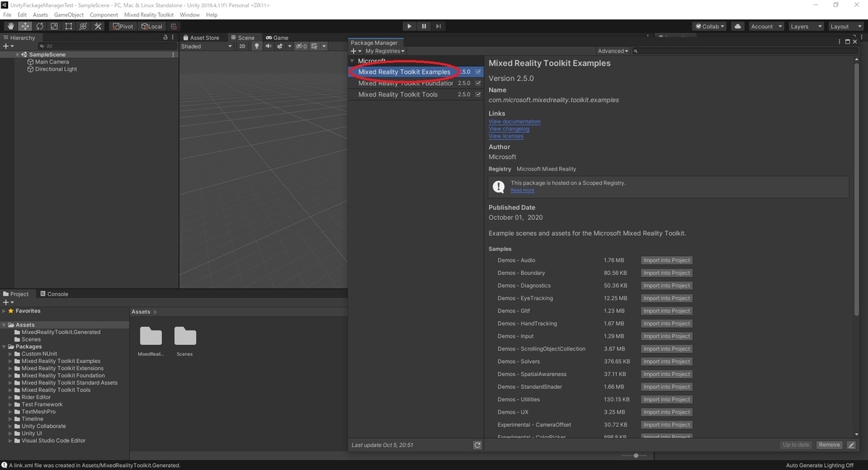Toggle Local handle rotation

152,26
